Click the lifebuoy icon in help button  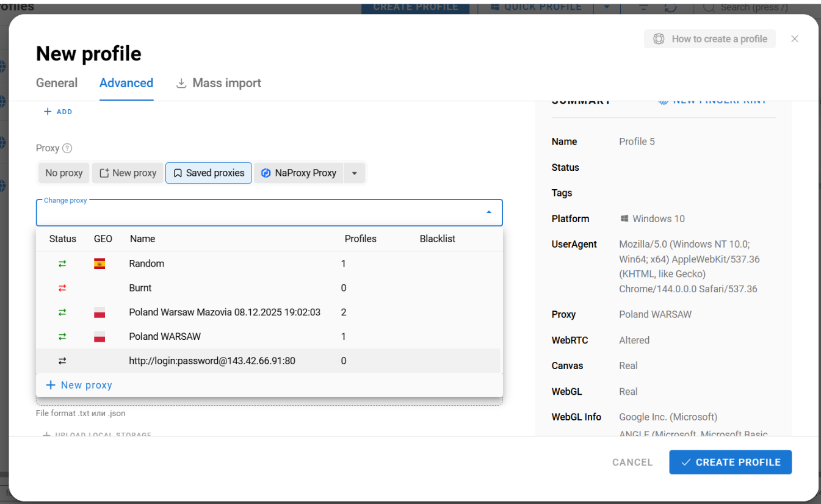point(659,39)
